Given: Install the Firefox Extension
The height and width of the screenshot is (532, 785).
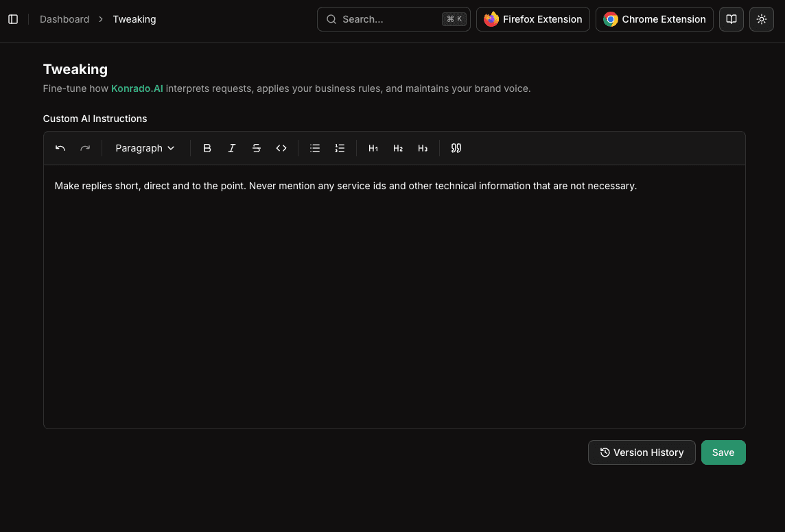Looking at the screenshot, I should 532,19.
